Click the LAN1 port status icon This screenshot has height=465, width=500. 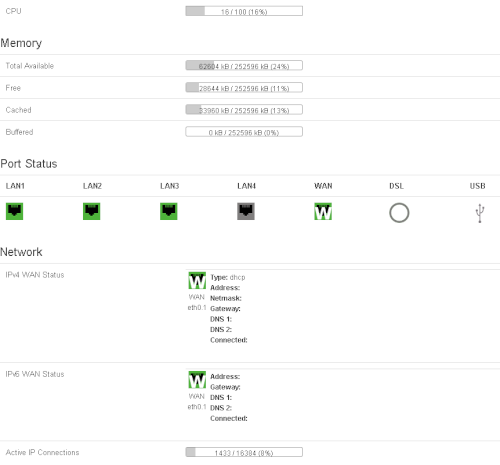(14, 211)
